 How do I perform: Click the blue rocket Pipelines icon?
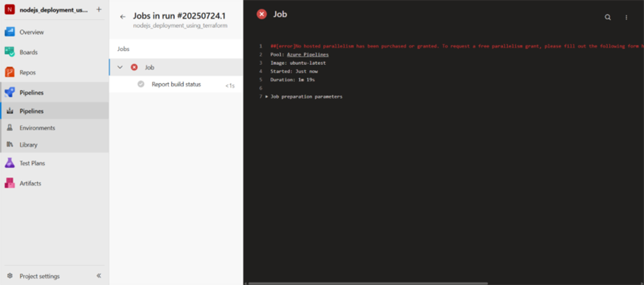point(9,93)
